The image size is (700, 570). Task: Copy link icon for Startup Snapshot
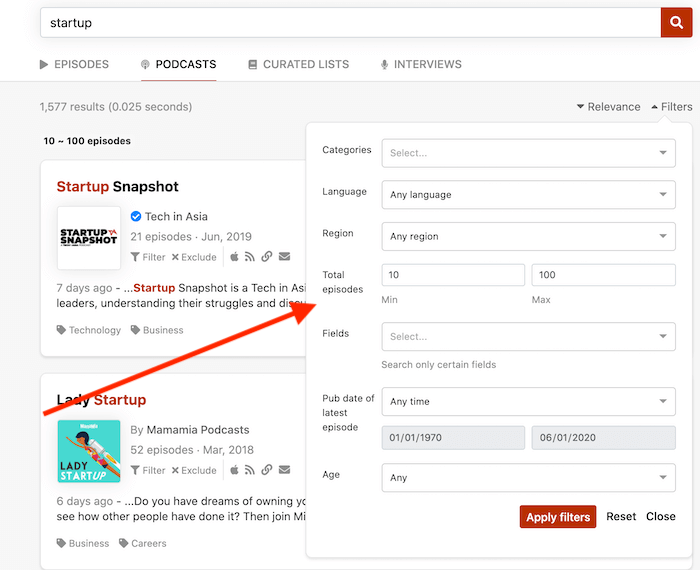(267, 257)
